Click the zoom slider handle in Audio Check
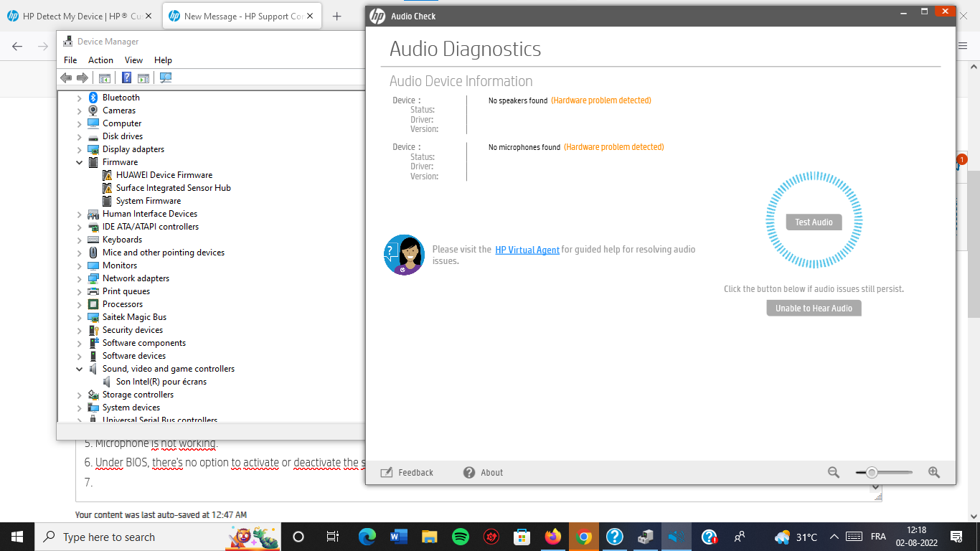Image resolution: width=980 pixels, height=551 pixels. (x=871, y=472)
